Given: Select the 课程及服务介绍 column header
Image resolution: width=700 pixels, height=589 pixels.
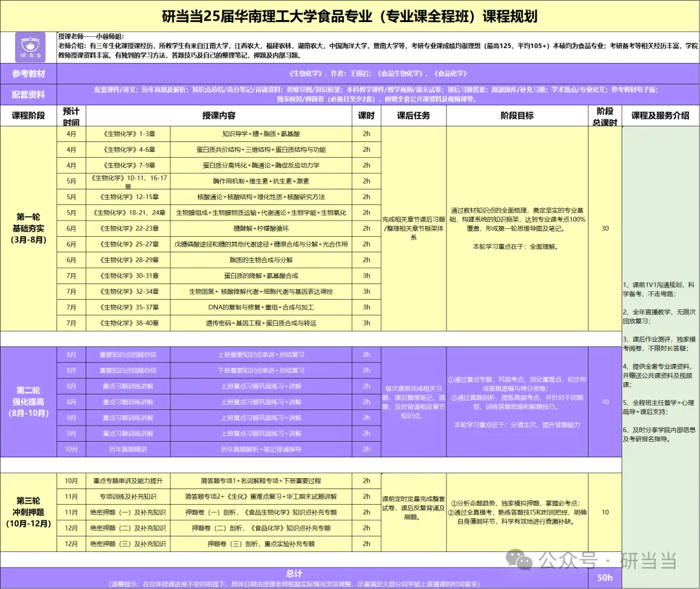Looking at the screenshot, I should (660, 115).
